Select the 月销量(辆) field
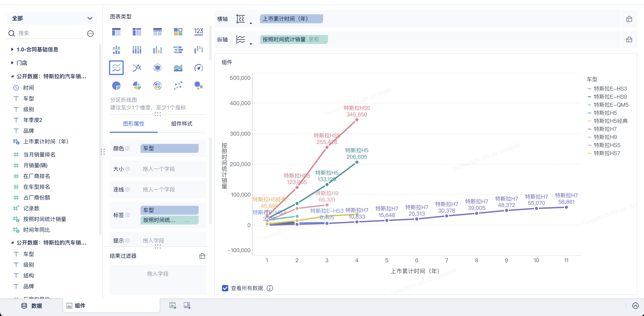 35,165
